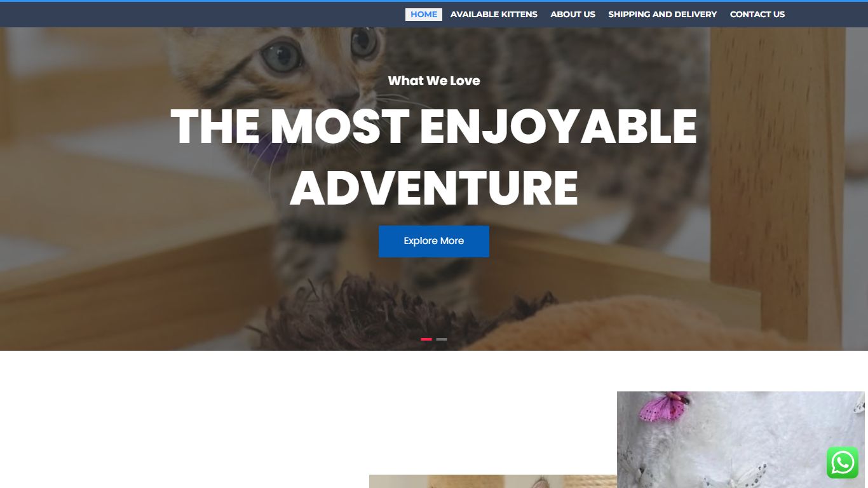Click the pink butterfly in the photo
This screenshot has height=488, width=868.
(663, 407)
